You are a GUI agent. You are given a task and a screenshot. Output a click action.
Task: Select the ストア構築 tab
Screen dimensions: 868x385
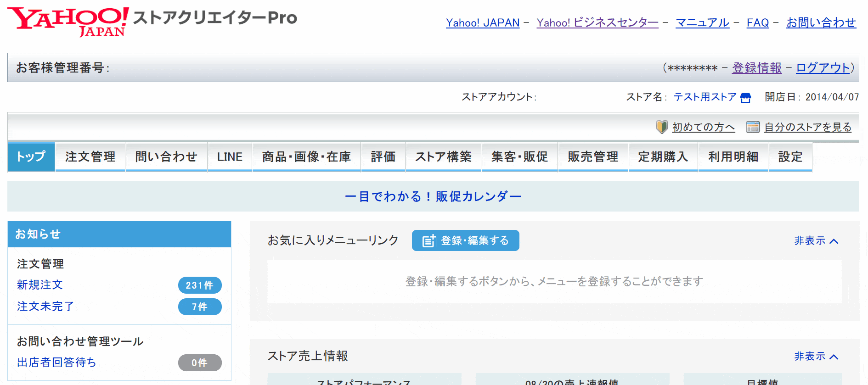(443, 157)
